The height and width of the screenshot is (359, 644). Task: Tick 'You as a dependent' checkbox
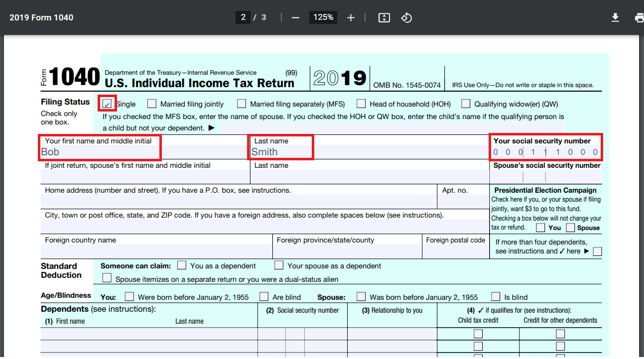[x=182, y=265]
